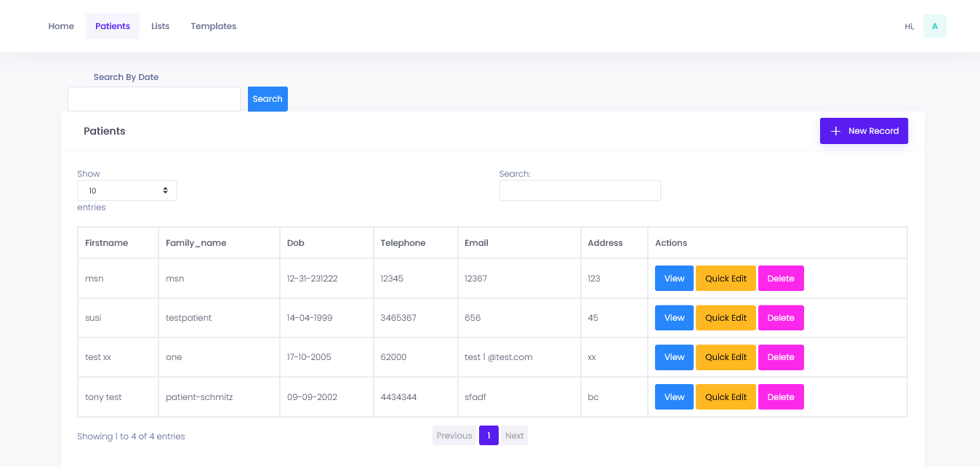The width and height of the screenshot is (980, 467).
Task: Delete the tony test patient row
Action: [781, 397]
